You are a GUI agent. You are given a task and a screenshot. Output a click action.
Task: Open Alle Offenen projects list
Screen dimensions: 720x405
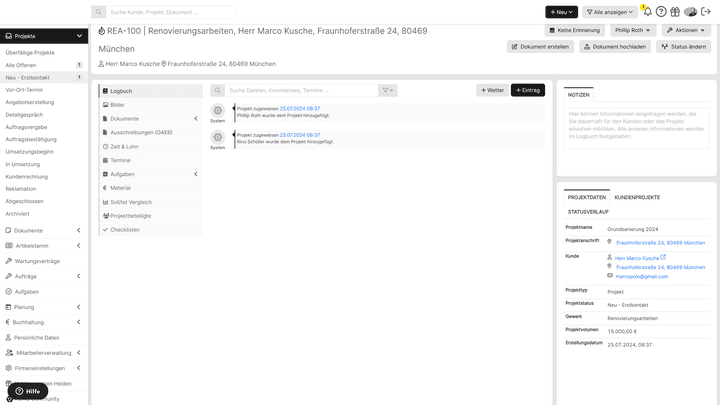pos(21,65)
